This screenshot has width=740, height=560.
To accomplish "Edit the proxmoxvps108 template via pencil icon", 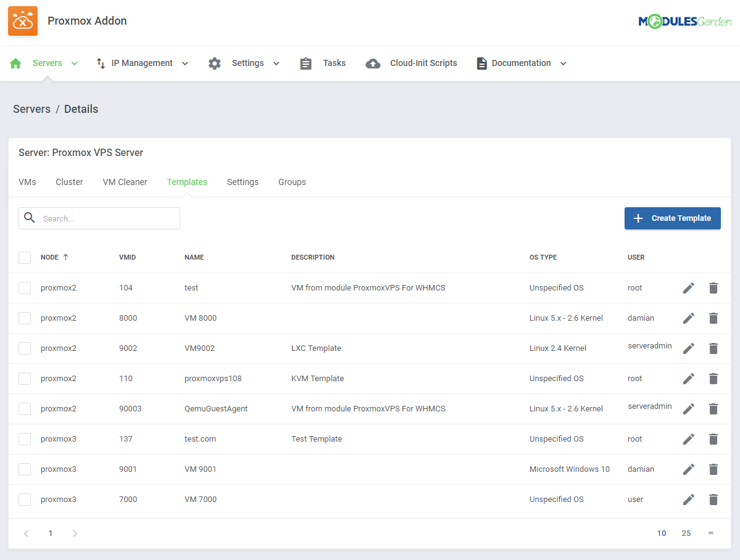I will click(689, 379).
